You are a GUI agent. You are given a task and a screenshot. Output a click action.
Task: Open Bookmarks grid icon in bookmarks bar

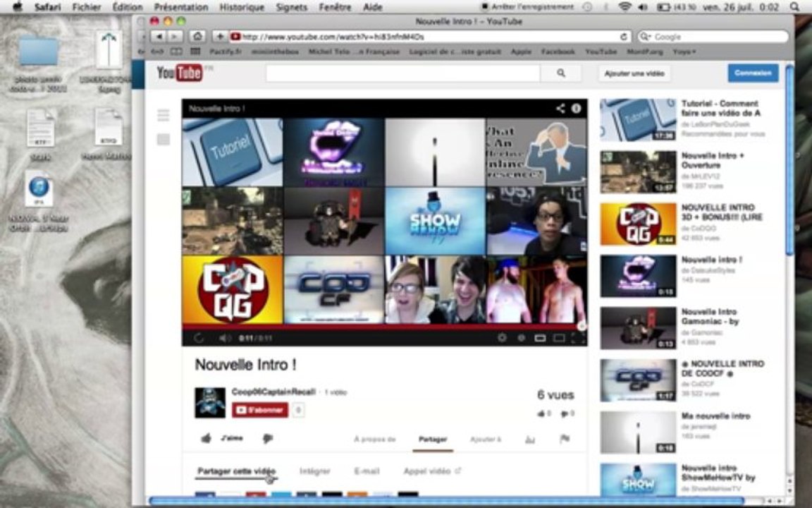pos(176,52)
